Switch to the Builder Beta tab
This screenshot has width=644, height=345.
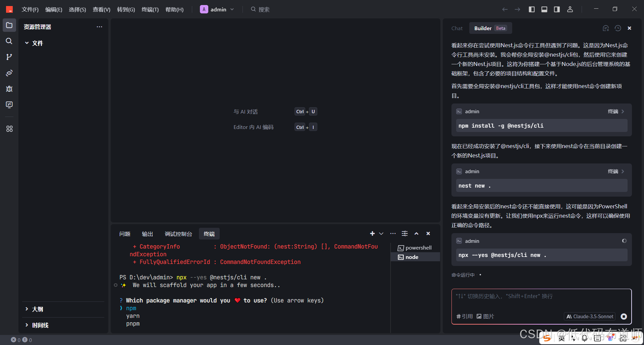pos(490,28)
